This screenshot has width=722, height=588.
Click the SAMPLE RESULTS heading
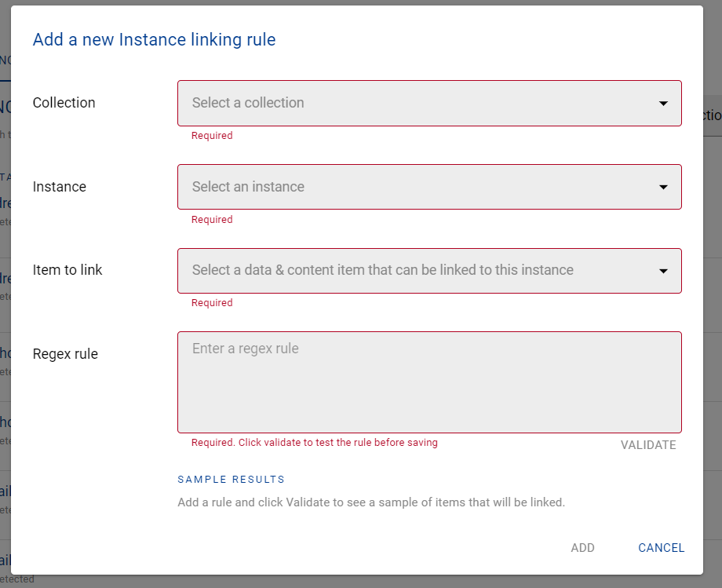pyautogui.click(x=231, y=479)
